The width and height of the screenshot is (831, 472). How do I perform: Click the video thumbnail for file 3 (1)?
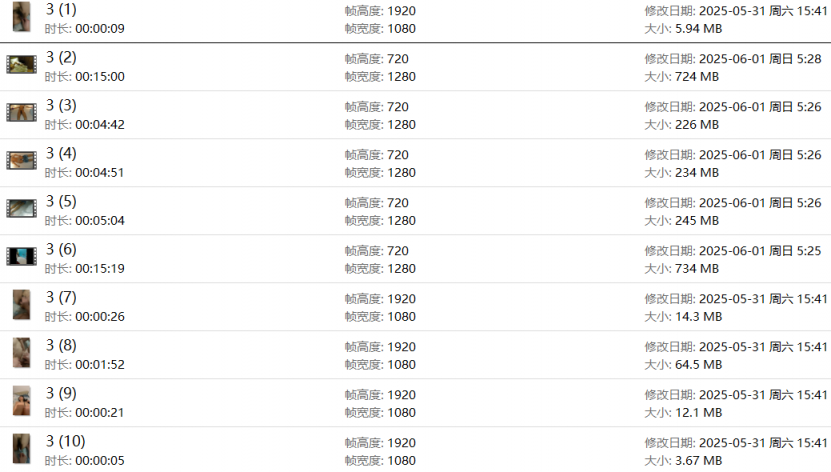21,18
